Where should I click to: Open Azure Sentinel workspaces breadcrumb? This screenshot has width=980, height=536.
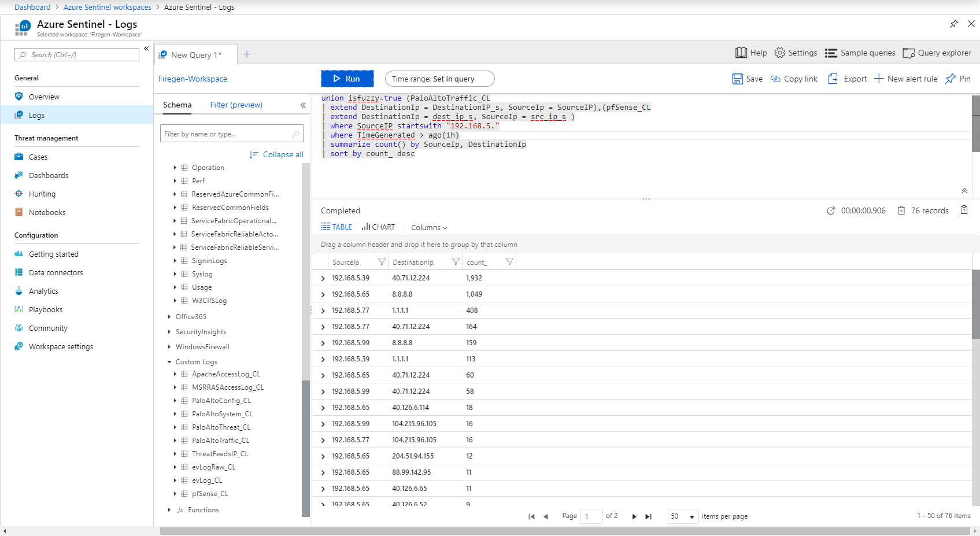108,7
